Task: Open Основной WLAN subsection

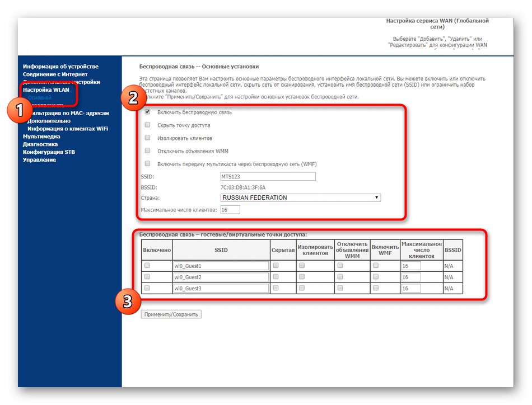Action: pos(40,97)
